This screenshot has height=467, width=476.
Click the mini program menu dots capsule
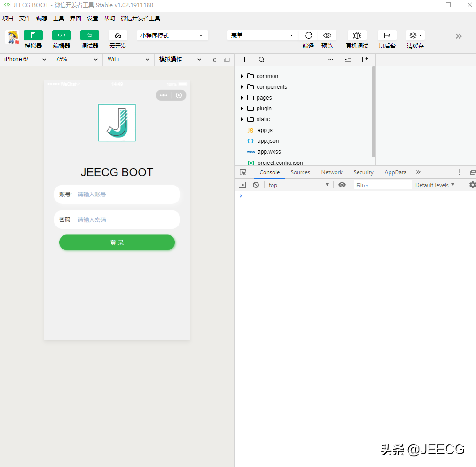(164, 95)
